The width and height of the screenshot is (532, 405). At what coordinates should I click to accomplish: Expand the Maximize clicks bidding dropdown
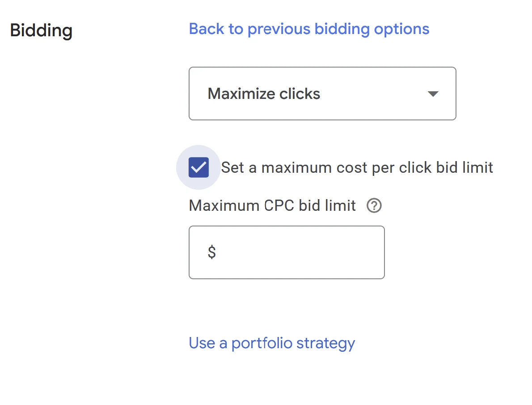pyautogui.click(x=322, y=94)
